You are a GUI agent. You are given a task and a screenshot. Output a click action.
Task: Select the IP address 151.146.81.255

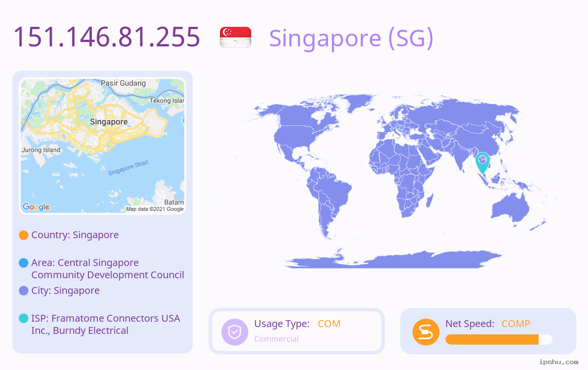[107, 37]
